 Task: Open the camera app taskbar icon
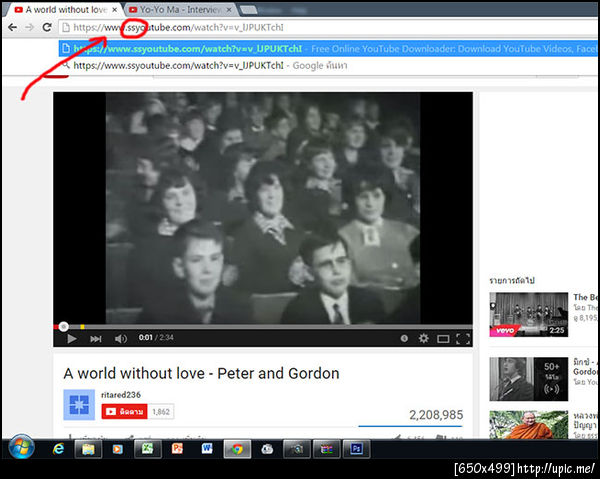pyautogui.click(x=296, y=449)
